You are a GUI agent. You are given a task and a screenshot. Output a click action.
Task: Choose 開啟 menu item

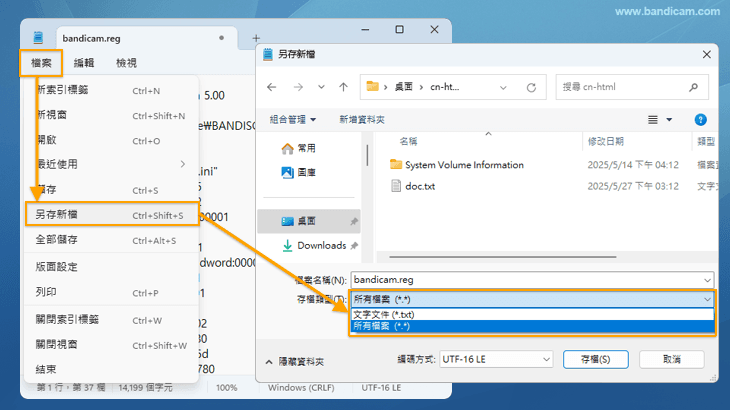tap(112, 140)
